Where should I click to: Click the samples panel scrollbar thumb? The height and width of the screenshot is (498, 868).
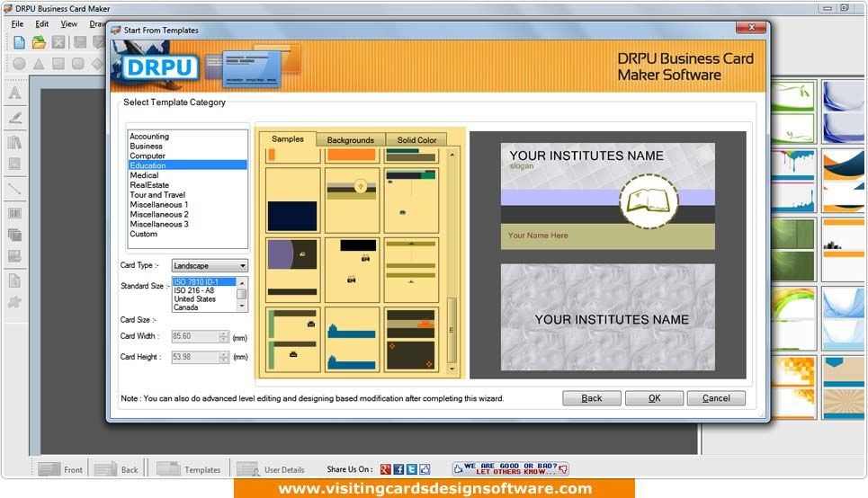452,330
